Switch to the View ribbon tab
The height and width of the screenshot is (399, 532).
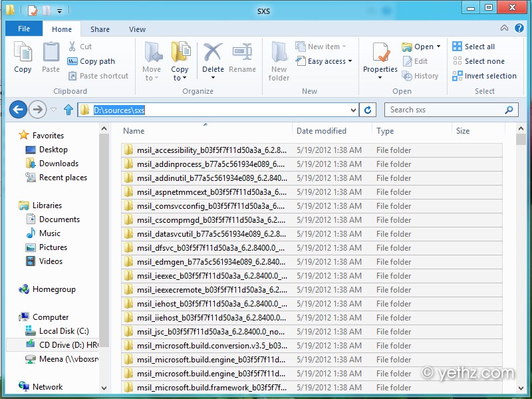(137, 29)
